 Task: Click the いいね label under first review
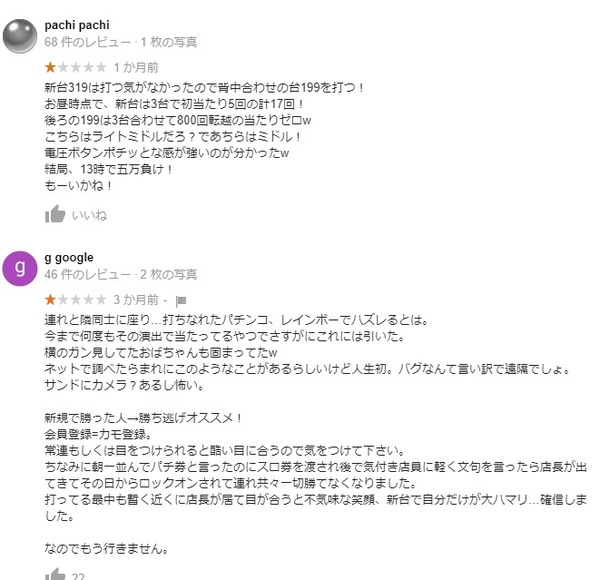[90, 215]
